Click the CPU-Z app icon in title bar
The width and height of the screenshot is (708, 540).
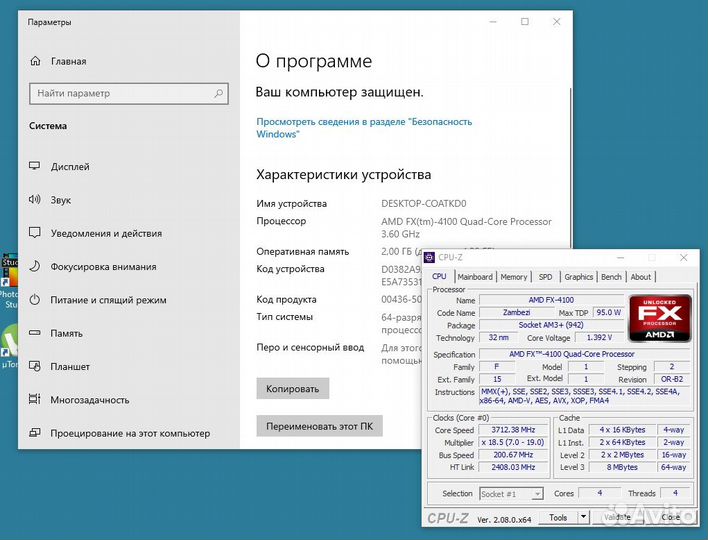tap(429, 257)
